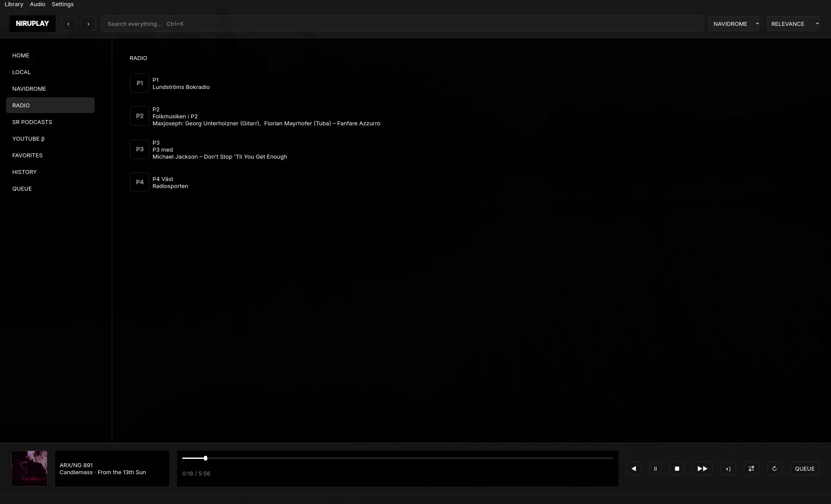Open LOCAL in sidebar
This screenshot has height=504, width=831.
tap(50, 72)
